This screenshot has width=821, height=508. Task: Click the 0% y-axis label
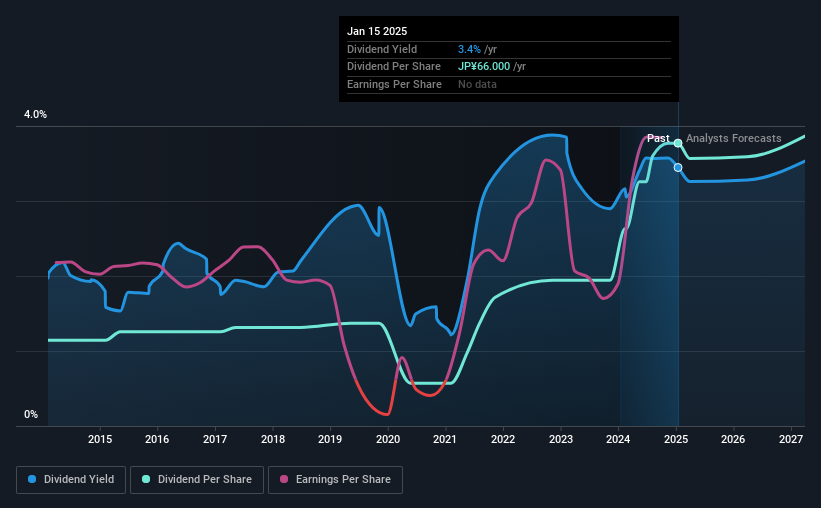click(31, 414)
